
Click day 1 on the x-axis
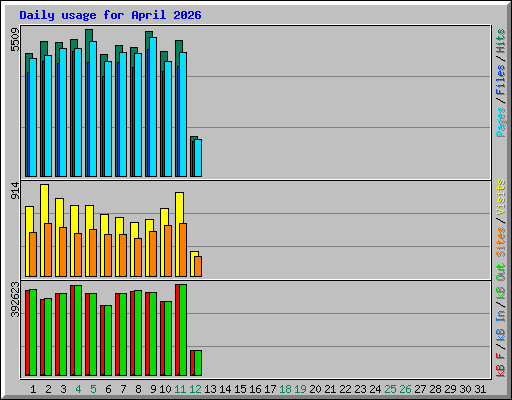coord(33,389)
